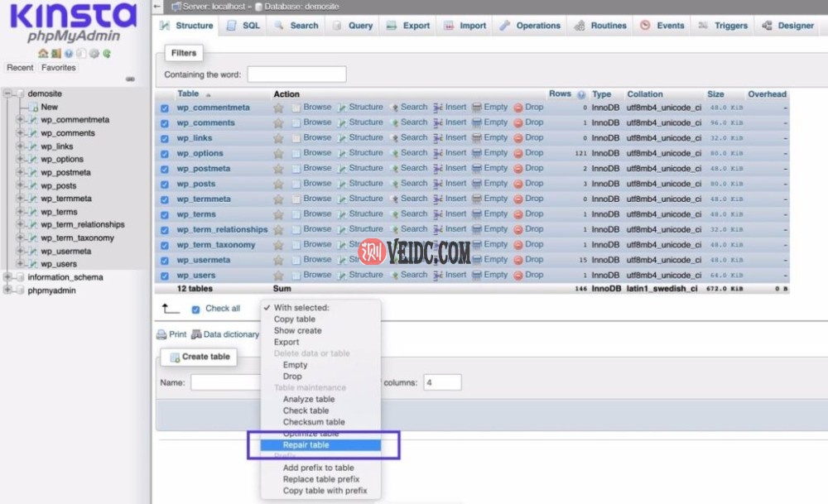Click the Insert icon for wp_terms row
Viewport: 828px width, 504px height.
(438, 214)
